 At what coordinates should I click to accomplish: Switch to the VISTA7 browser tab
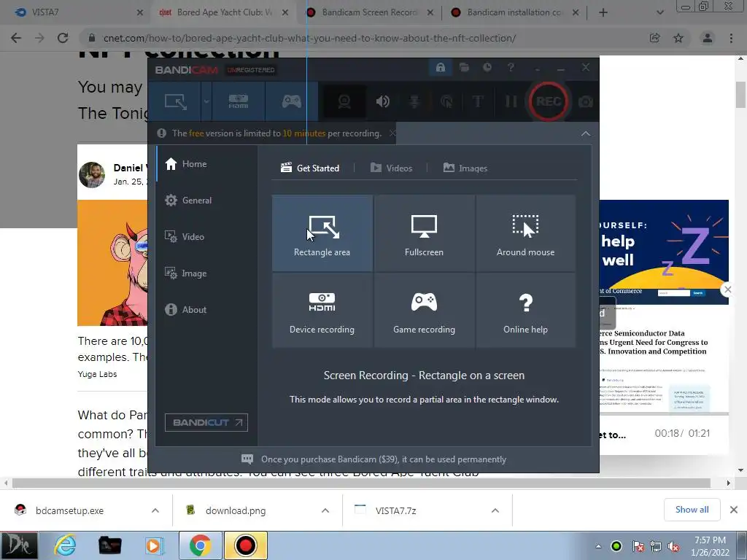[76, 12]
